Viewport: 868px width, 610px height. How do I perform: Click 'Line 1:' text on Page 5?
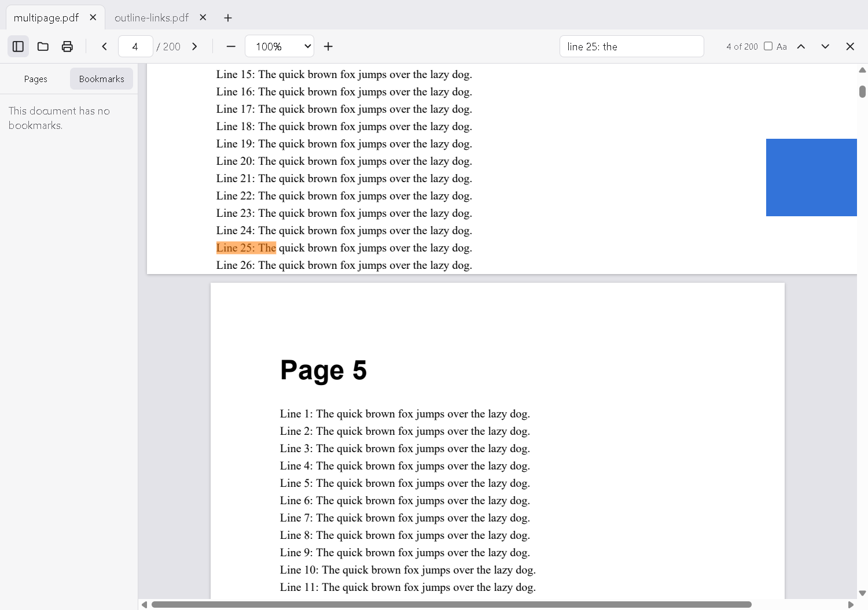(296, 414)
